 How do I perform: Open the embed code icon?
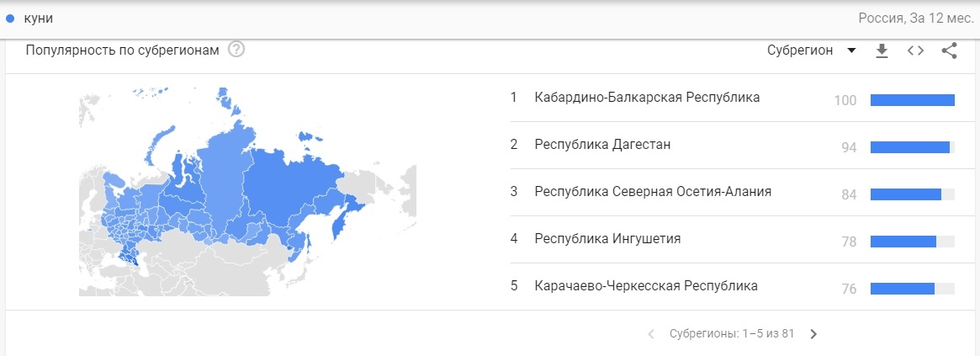(915, 50)
